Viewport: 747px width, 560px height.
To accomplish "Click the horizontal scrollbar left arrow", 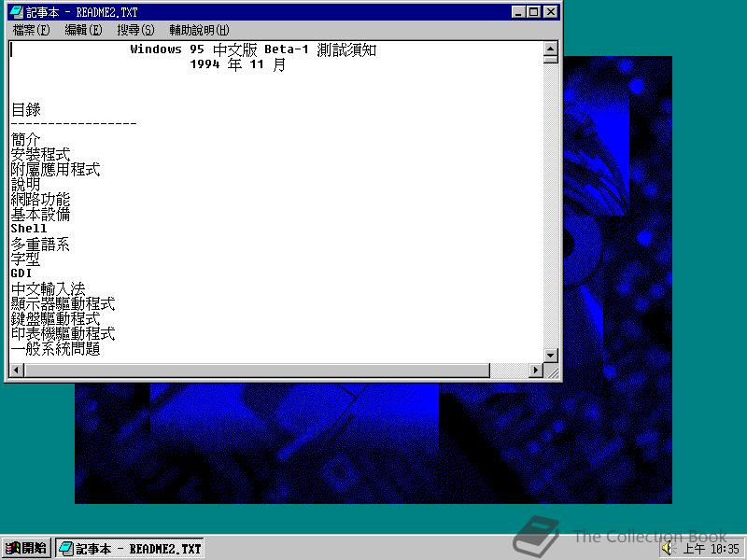I will tap(17, 370).
